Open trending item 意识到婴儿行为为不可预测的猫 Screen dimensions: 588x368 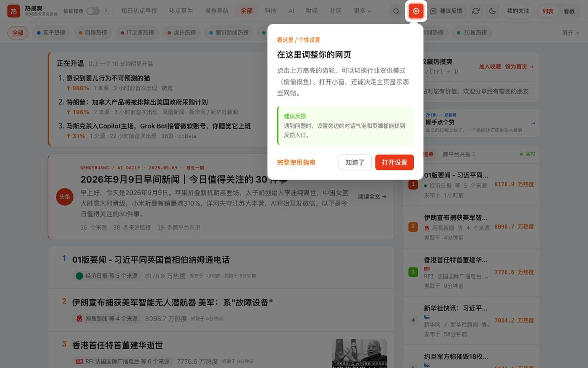[108, 78]
